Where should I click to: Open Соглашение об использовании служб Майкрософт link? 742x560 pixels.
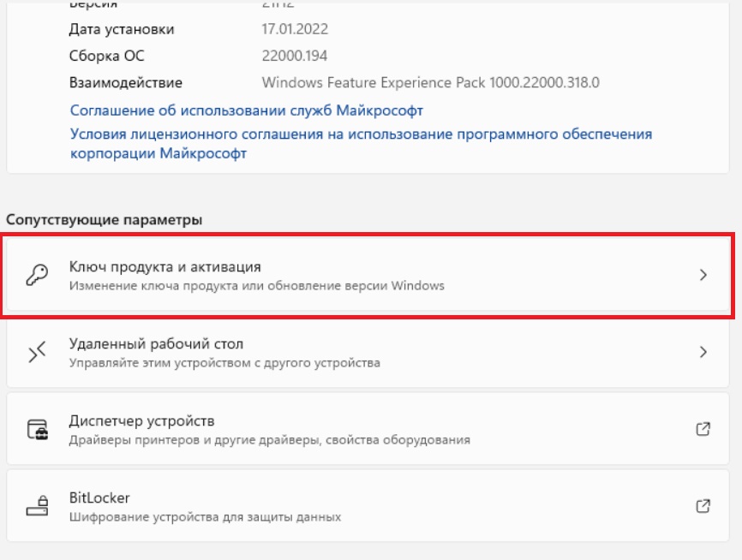pyautogui.click(x=247, y=110)
